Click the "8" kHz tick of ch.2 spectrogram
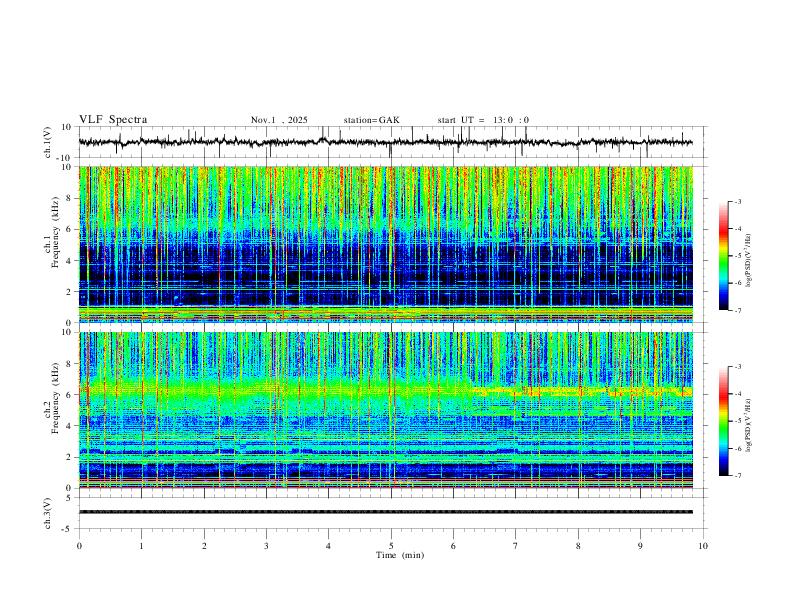Viewport: 792px width, 612px height. (x=70, y=364)
